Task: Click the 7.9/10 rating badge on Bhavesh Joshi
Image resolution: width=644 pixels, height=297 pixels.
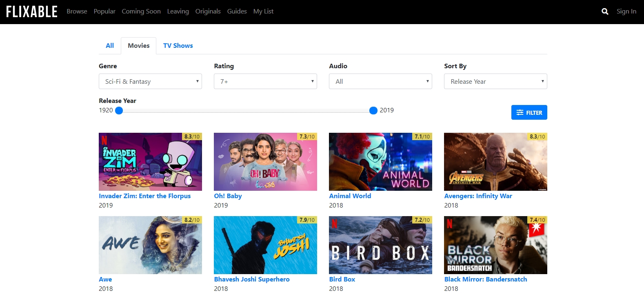Action: point(307,220)
